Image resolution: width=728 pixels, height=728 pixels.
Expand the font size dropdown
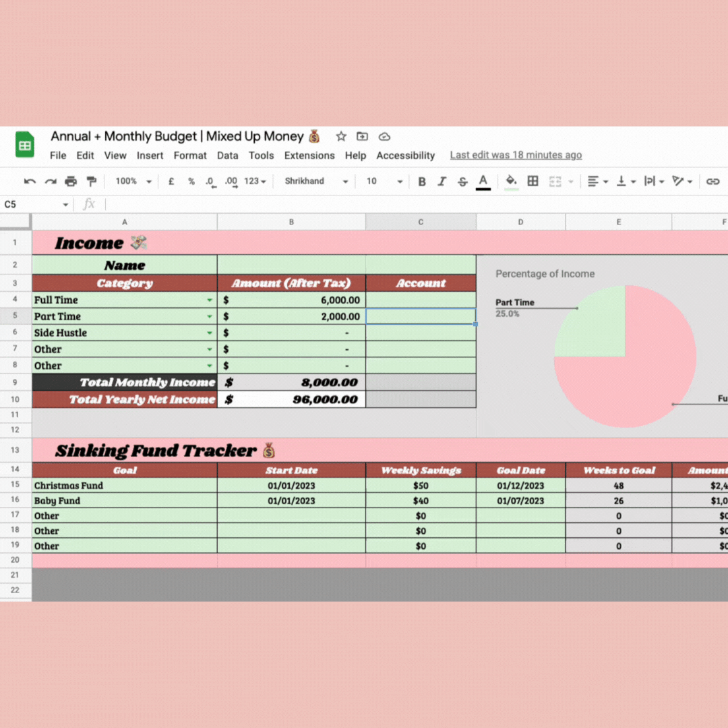(x=384, y=181)
